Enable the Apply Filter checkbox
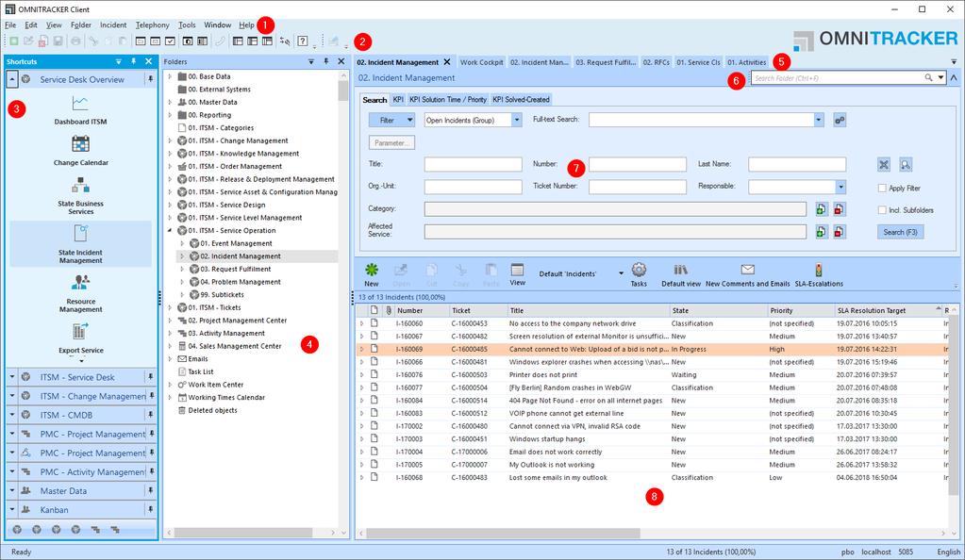The width and height of the screenshot is (965, 560). [x=882, y=189]
